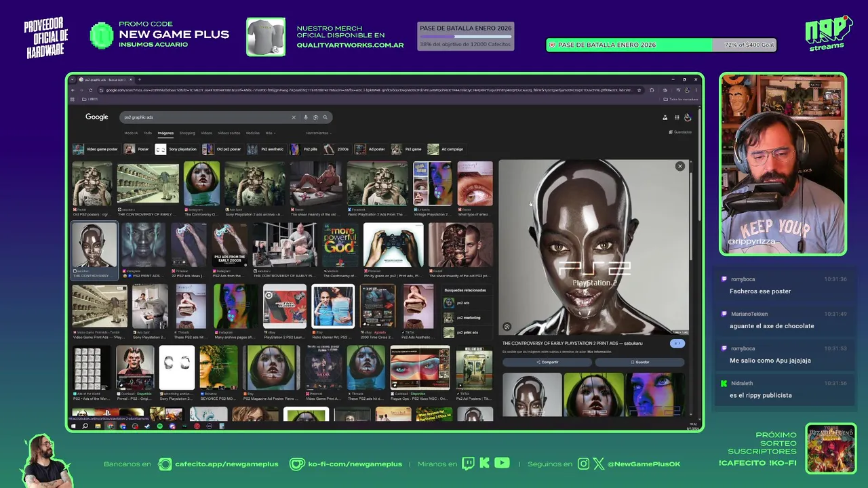Open Search Labs flask icon
Viewport: 868px width, 488px height.
[665, 117]
